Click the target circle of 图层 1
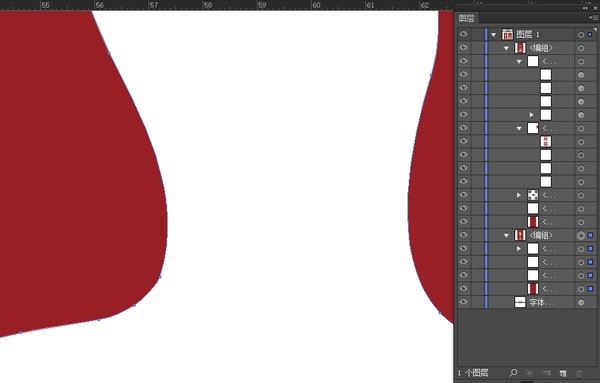600x383 pixels. click(x=581, y=35)
